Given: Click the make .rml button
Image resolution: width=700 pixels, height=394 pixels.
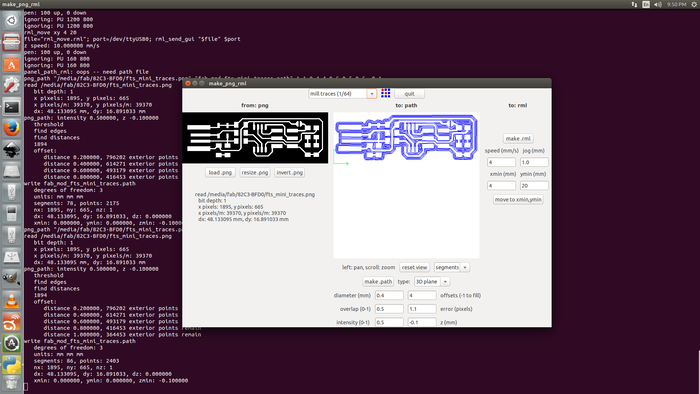Looking at the screenshot, I should (518, 138).
